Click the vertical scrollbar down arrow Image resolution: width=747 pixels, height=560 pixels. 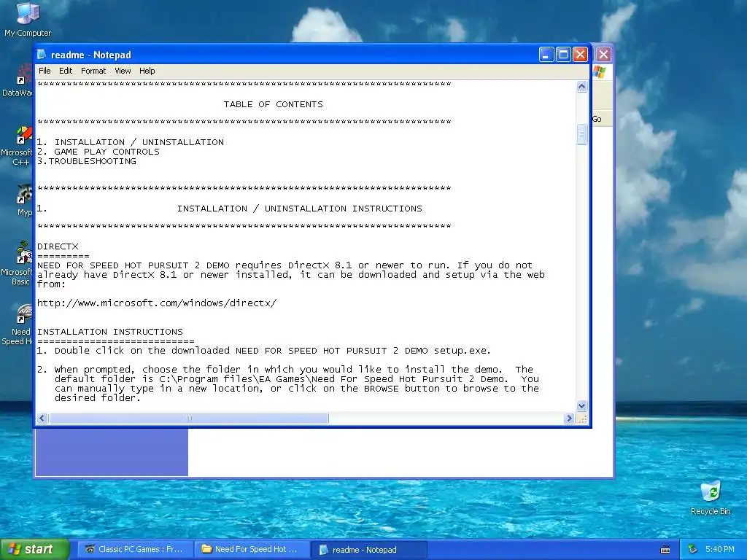[x=581, y=405]
